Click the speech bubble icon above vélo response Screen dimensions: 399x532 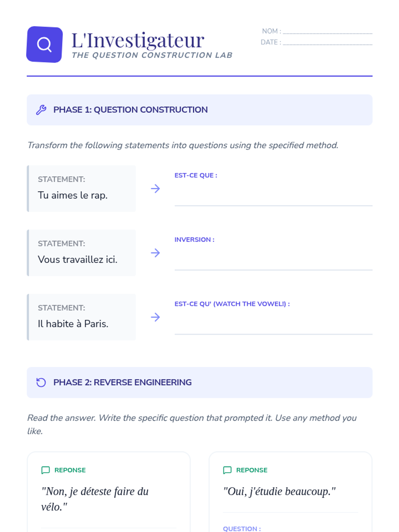(x=46, y=470)
